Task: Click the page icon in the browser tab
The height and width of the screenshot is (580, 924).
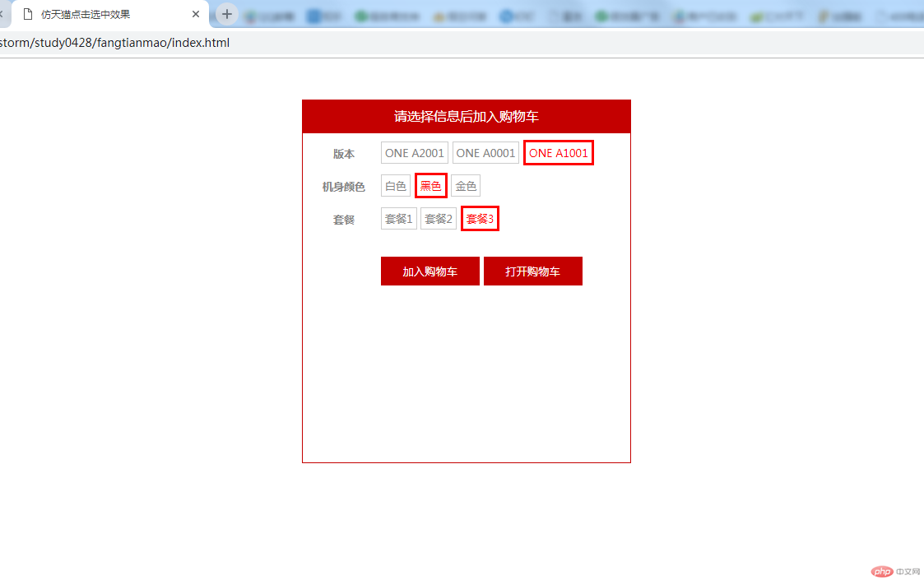Action: tap(28, 14)
